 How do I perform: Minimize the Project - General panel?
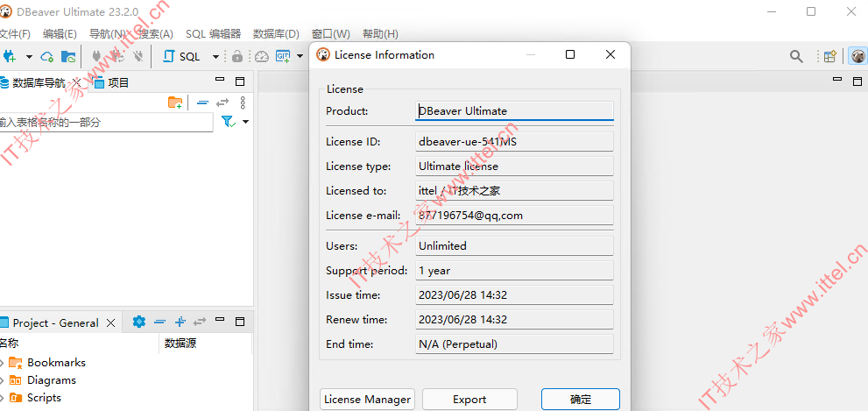coord(220,319)
